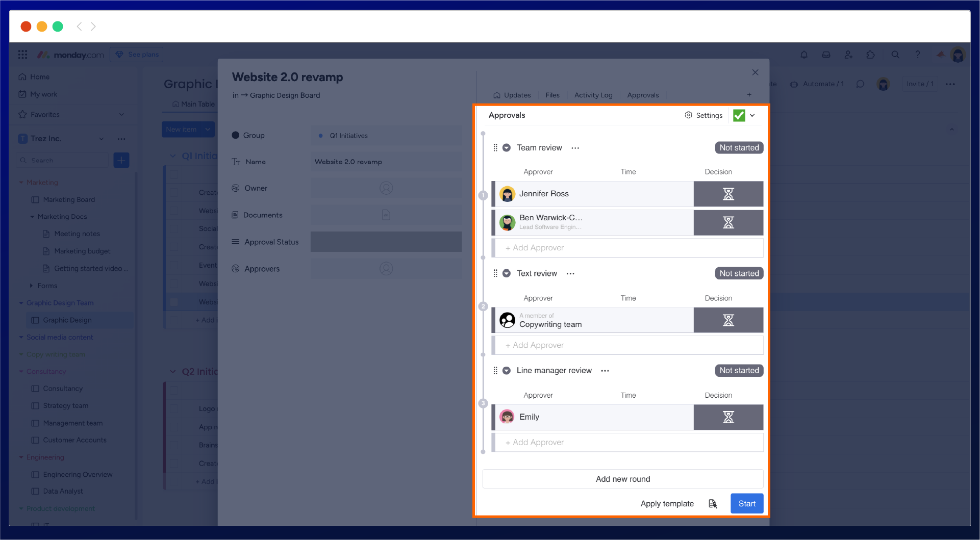980x540 pixels.
Task: Collapse the Line manager review round
Action: 507,371
